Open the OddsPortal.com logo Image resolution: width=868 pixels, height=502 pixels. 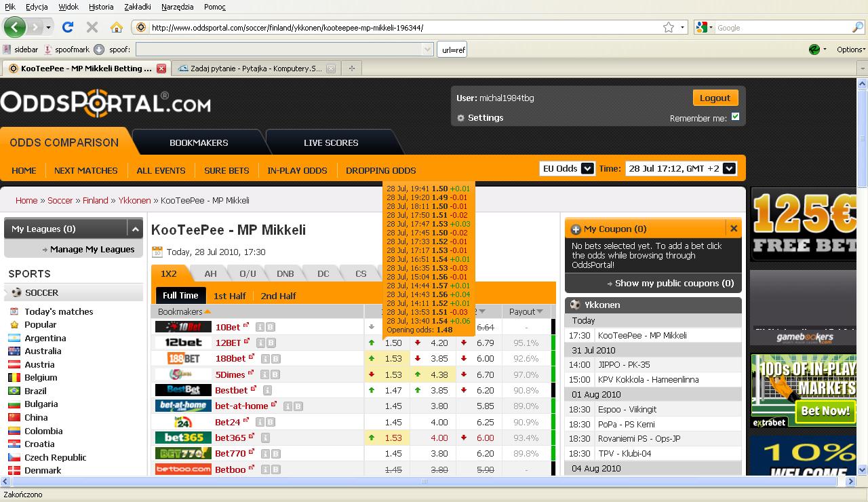click(x=105, y=102)
